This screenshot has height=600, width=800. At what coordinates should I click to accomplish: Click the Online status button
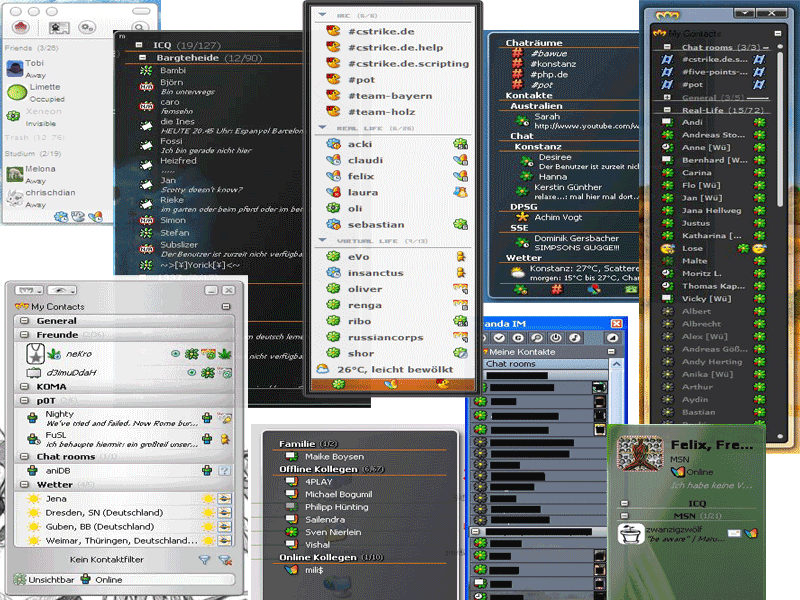tap(102, 580)
